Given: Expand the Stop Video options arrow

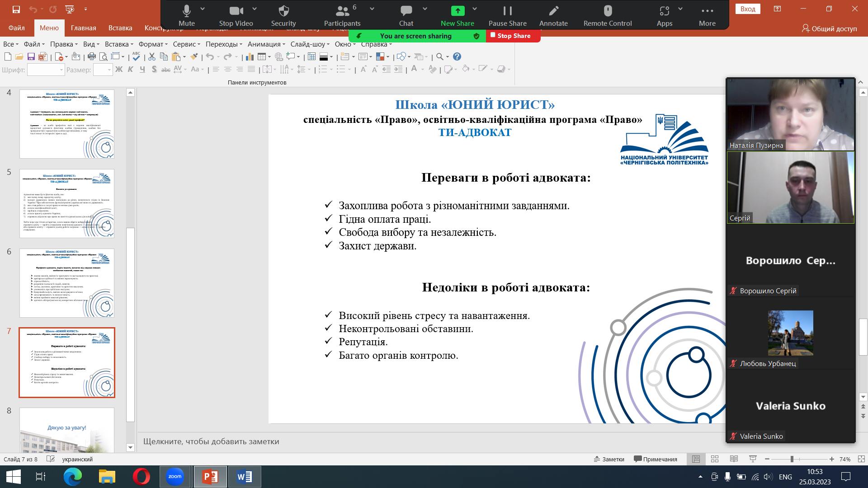Looking at the screenshot, I should (x=255, y=9).
